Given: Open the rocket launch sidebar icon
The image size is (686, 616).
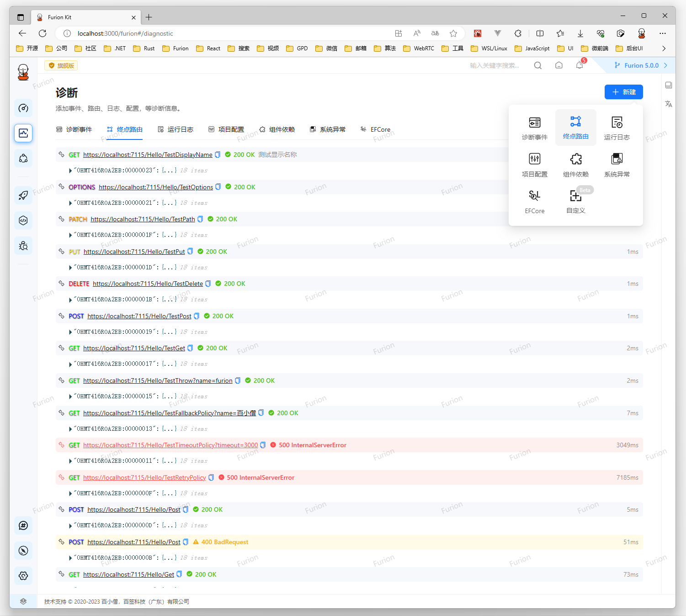Looking at the screenshot, I should pos(23,195).
